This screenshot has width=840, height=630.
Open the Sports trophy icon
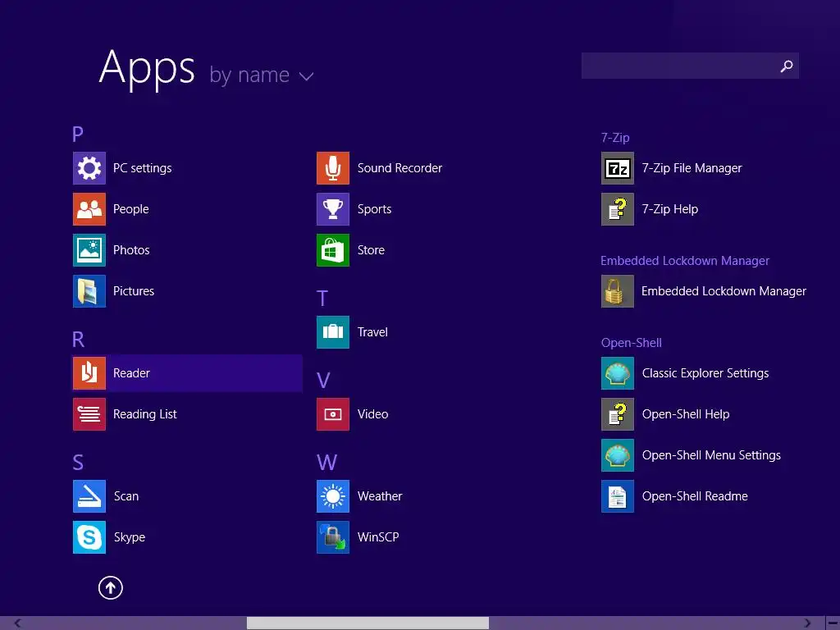click(333, 209)
